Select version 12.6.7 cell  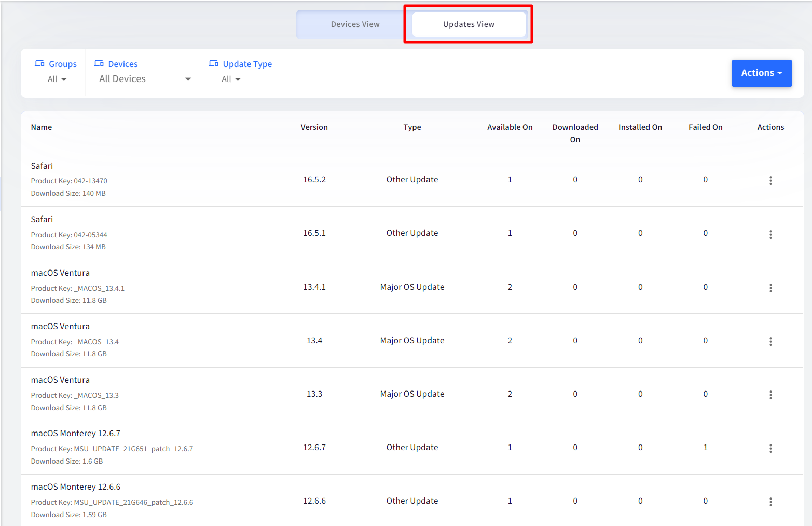(314, 448)
